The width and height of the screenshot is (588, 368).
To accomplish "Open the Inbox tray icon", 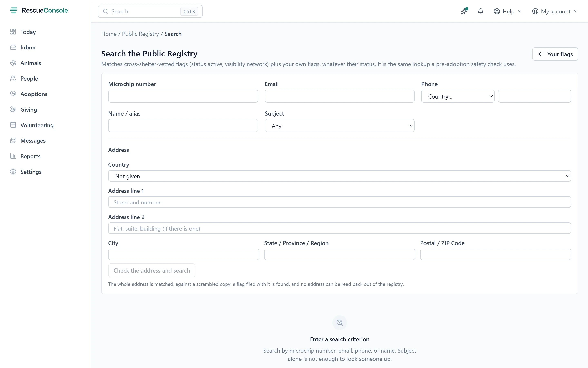I will click(x=13, y=47).
